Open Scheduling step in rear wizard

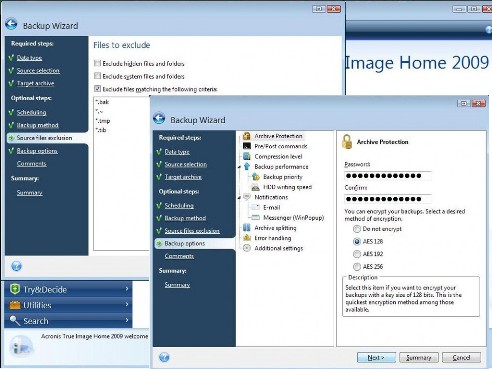31,112
